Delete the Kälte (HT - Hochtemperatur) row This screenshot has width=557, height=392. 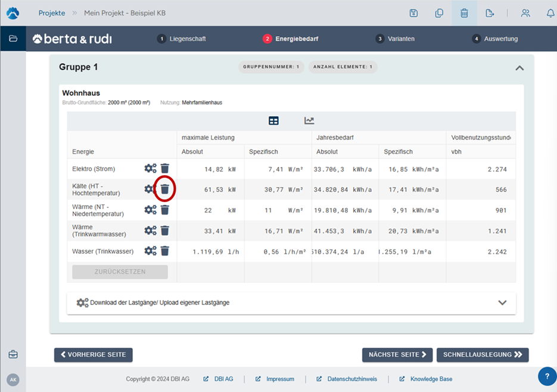coord(165,189)
